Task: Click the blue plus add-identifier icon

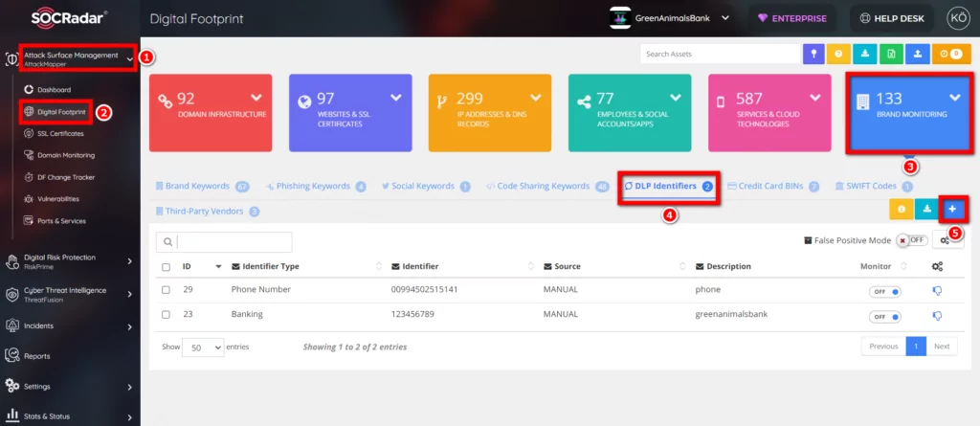Action: click(952, 210)
